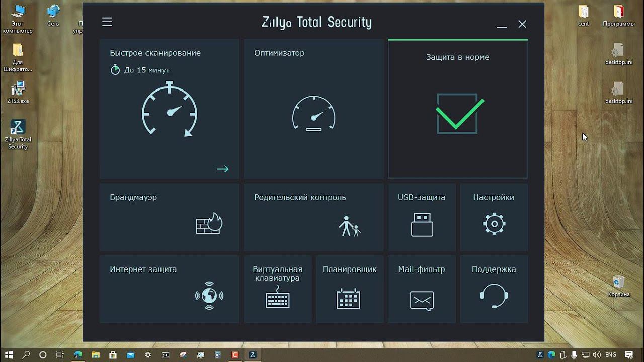Open the Интернет защита globe icon
This screenshot has height=362, width=644.
pyautogui.click(x=209, y=295)
